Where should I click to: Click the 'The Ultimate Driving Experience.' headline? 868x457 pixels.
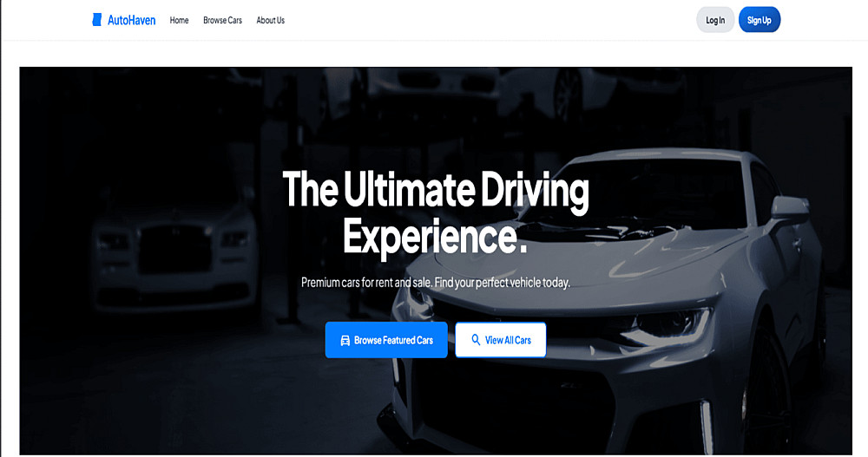pyautogui.click(x=435, y=212)
